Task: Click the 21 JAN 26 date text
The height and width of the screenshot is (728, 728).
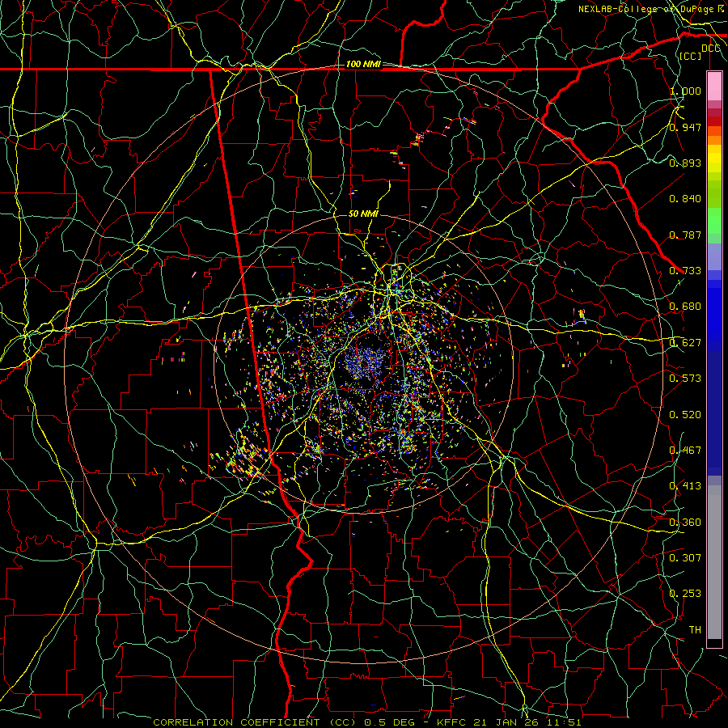Action: [506, 722]
